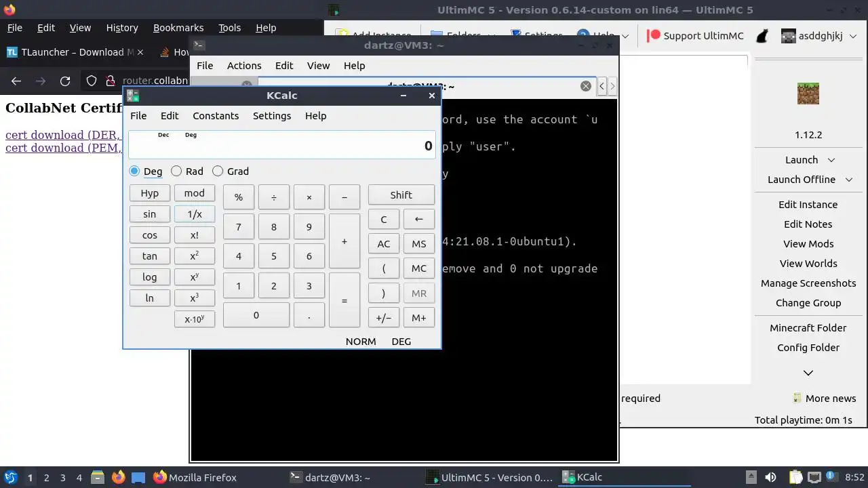Image resolution: width=868 pixels, height=488 pixels.
Task: Open the Help dropdown arrow in UltimMC toolbar
Action: 625,36
